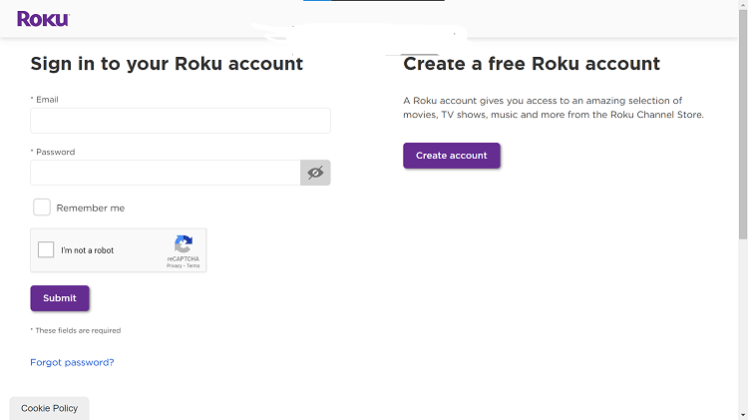Click the Create account button

click(x=451, y=155)
